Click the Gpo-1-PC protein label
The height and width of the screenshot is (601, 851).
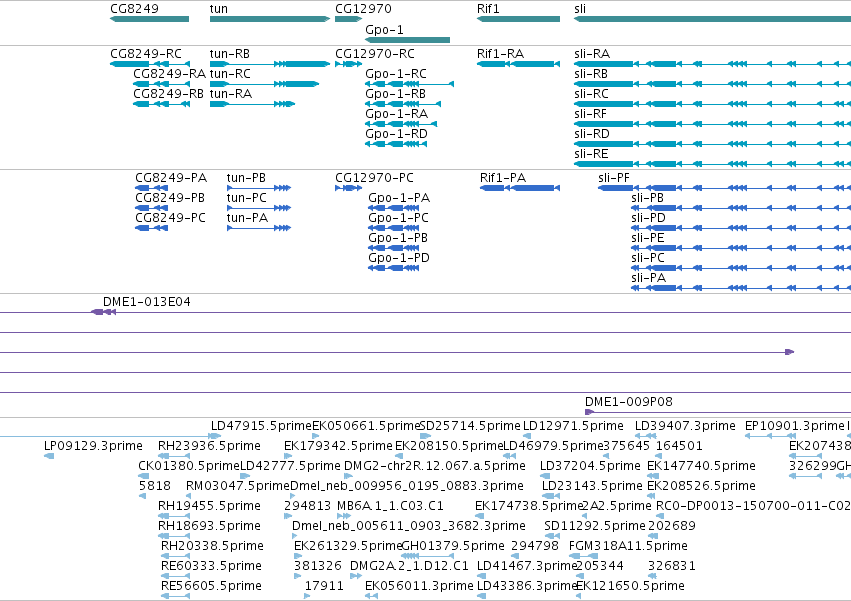398,218
